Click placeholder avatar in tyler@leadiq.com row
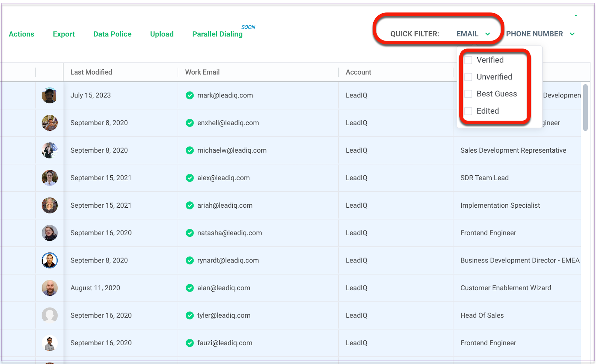This screenshot has width=596, height=364. 50,315
